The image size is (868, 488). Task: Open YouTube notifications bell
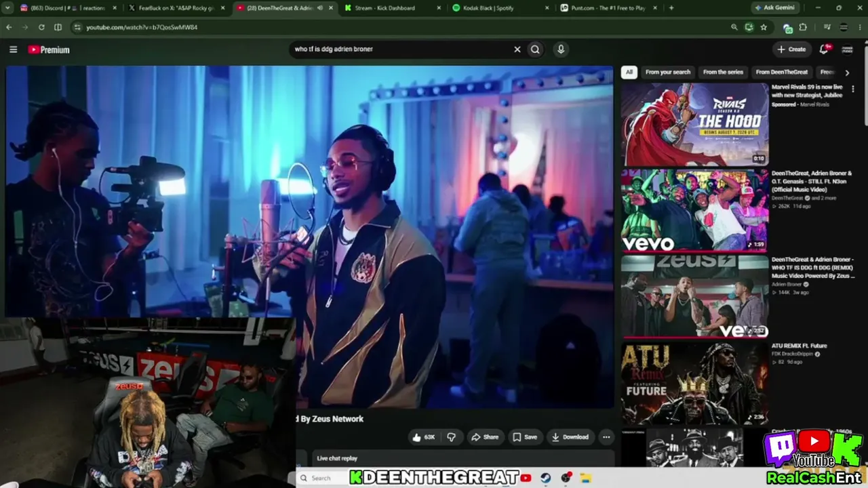pyautogui.click(x=825, y=49)
